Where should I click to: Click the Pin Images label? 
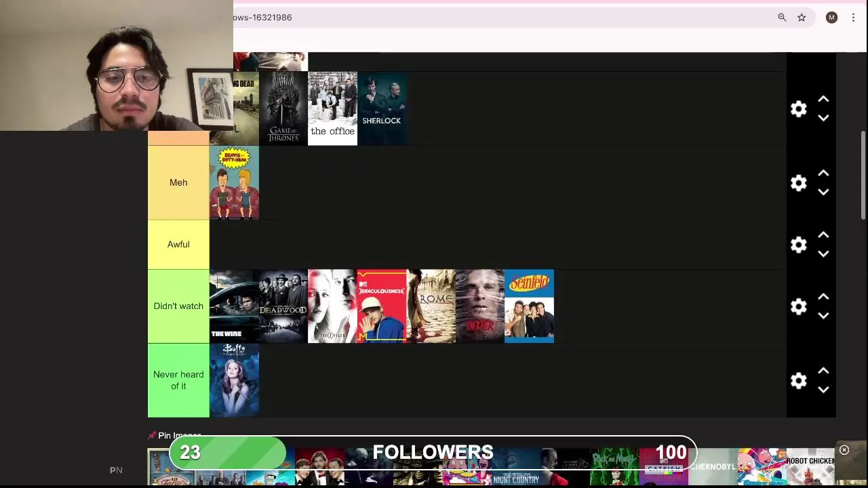(175, 436)
